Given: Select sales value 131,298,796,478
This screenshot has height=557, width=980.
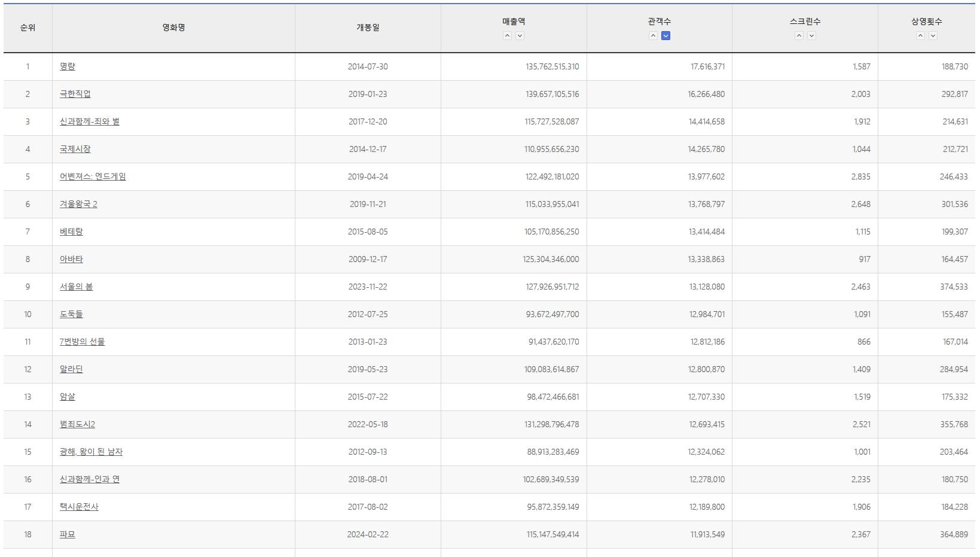Looking at the screenshot, I should tap(552, 424).
